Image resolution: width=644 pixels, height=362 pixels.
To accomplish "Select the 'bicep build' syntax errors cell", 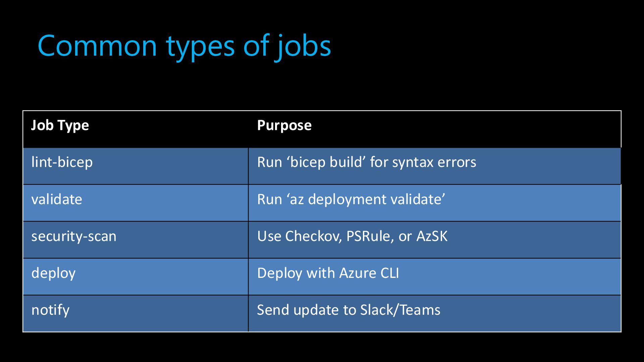I will 435,166.
